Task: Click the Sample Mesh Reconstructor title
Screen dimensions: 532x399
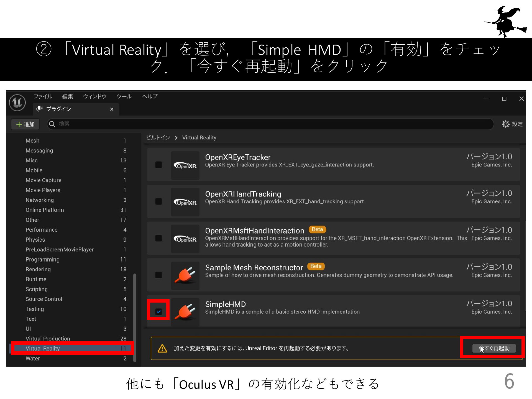Action: (254, 268)
